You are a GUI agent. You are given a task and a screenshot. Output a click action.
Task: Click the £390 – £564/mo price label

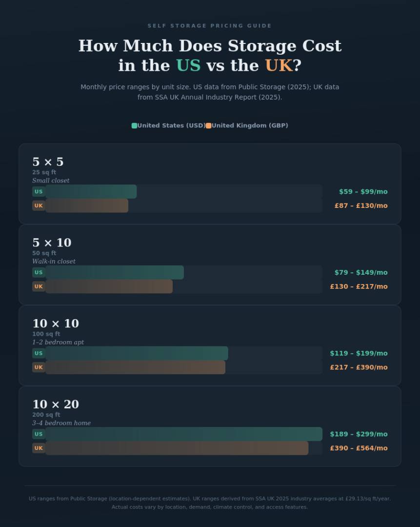(359, 448)
